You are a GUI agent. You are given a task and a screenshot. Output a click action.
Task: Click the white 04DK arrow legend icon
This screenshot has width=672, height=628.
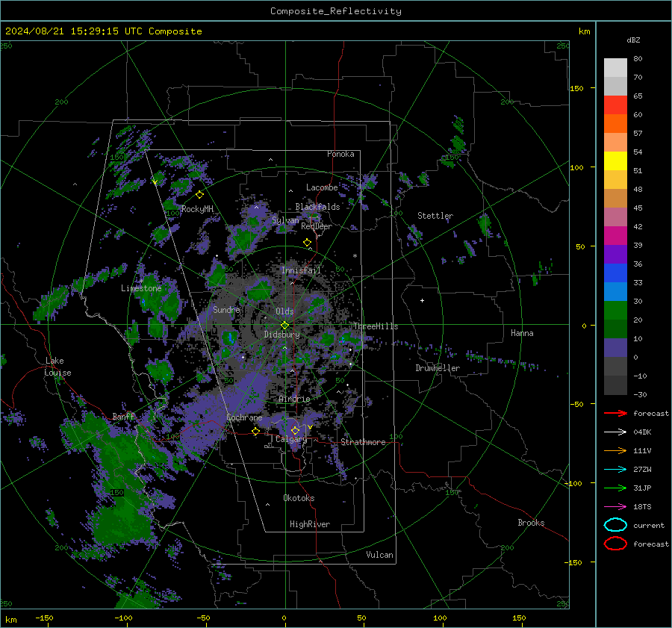pyautogui.click(x=615, y=432)
